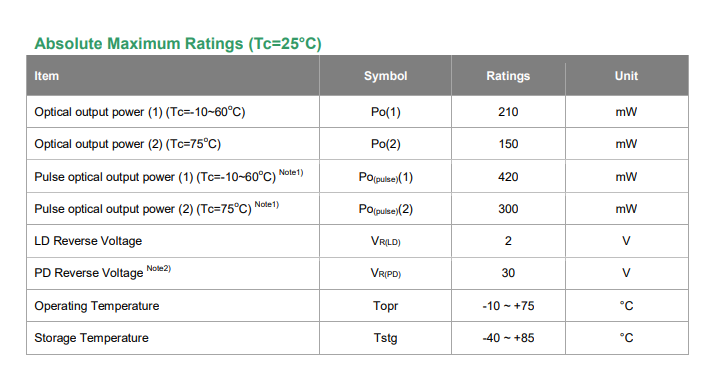The width and height of the screenshot is (727, 372).
Task: Select the -40 ~ +85 rating value
Action: tap(508, 338)
